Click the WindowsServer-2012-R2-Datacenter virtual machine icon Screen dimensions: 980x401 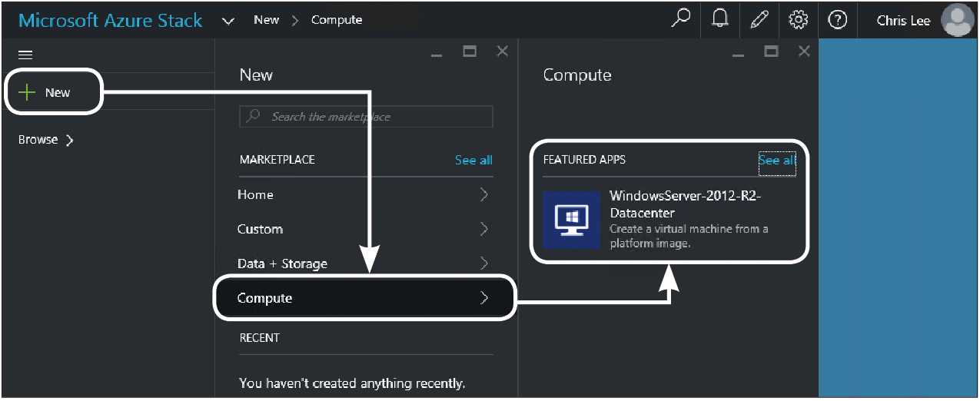click(x=571, y=220)
